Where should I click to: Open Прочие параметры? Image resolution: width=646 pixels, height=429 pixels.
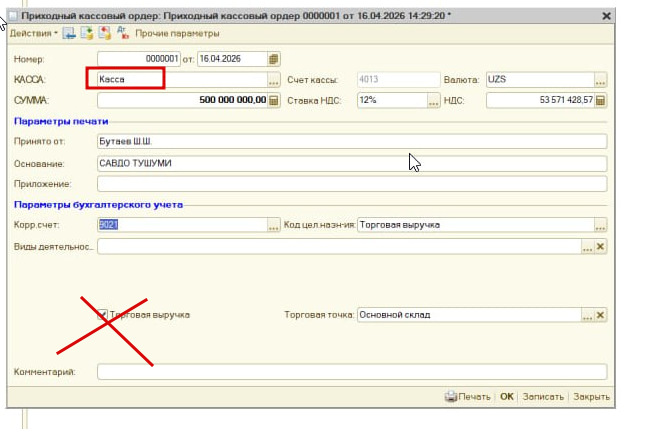pos(177,33)
